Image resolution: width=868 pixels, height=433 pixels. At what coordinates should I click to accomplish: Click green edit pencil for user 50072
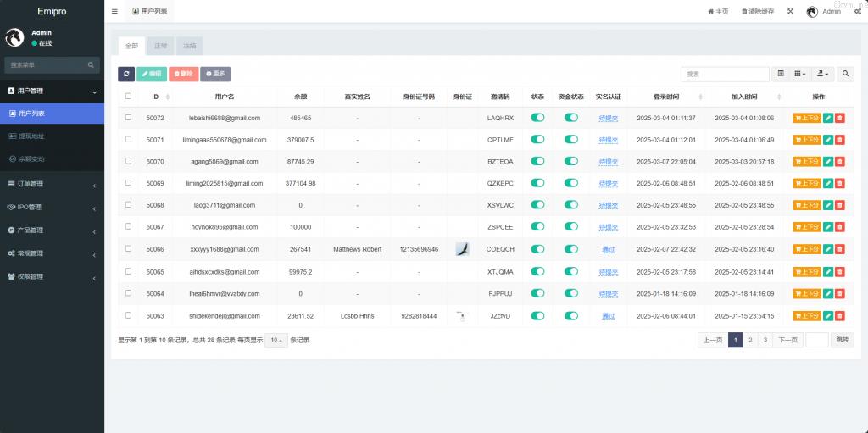pos(827,118)
